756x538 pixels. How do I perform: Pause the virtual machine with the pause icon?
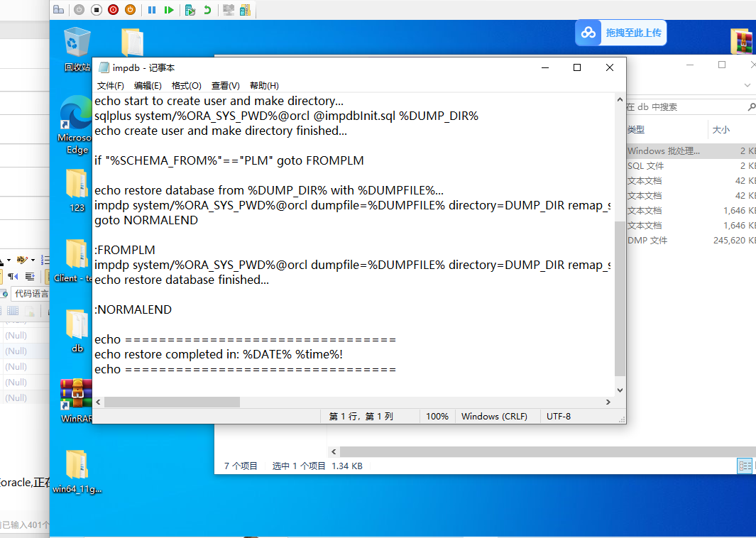pos(152,10)
